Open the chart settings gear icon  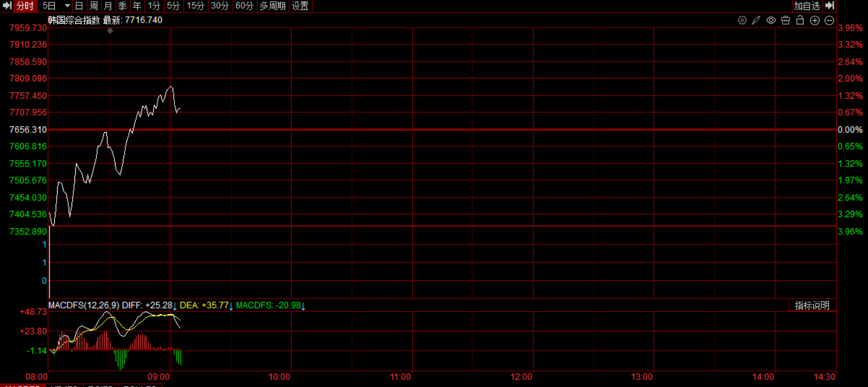pos(742,20)
